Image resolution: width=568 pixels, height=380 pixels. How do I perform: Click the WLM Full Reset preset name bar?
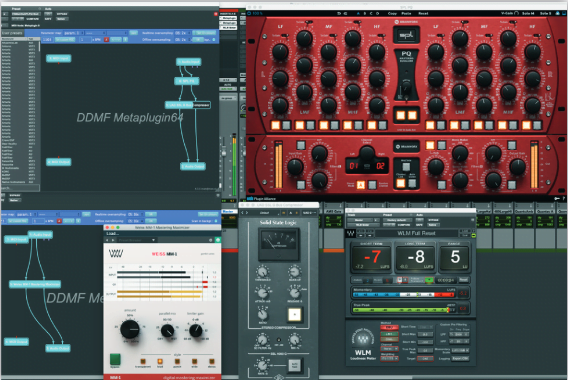pyautogui.click(x=416, y=233)
